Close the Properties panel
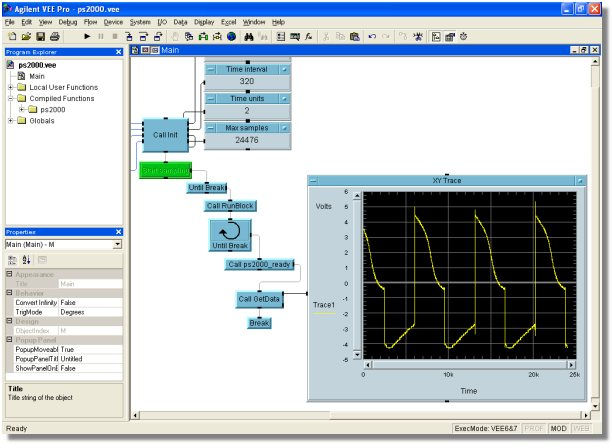 pos(119,232)
